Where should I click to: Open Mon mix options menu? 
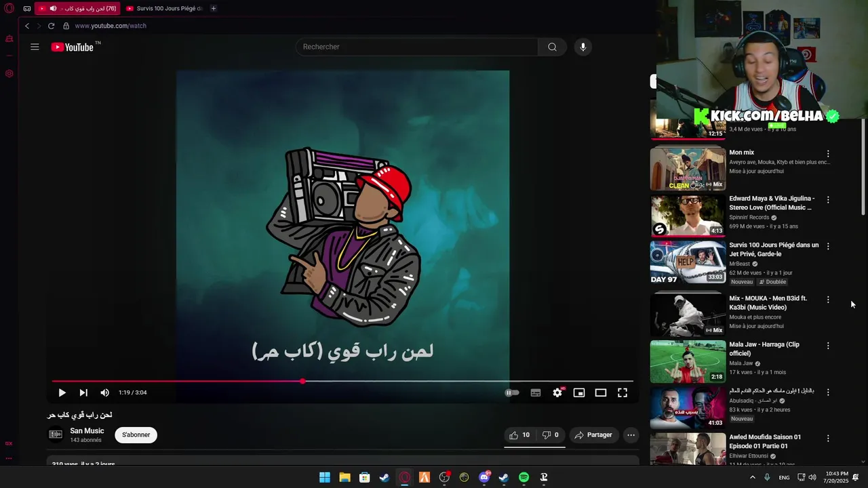tap(828, 154)
